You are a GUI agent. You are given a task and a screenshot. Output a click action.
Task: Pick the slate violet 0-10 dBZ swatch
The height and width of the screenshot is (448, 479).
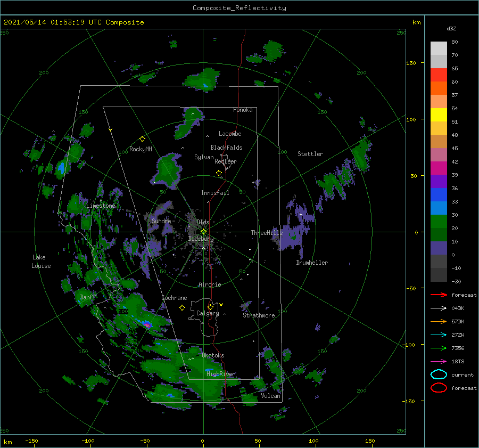439,248
